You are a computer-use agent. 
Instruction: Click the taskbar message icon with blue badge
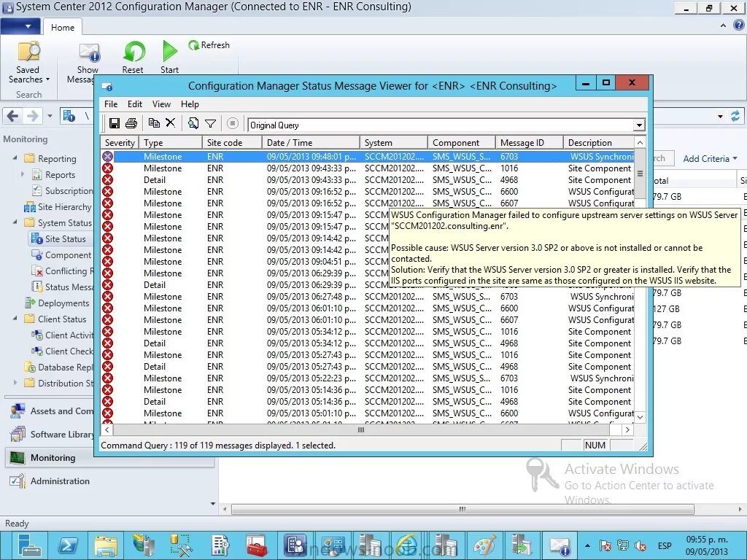[560, 545]
